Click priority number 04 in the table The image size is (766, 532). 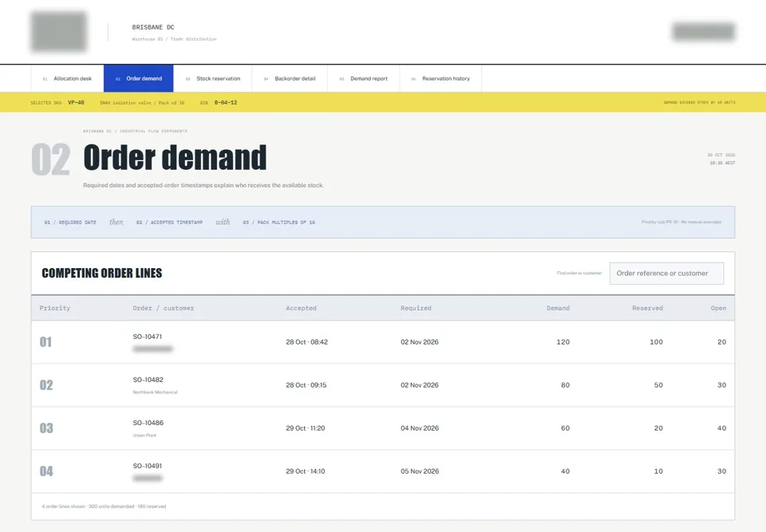pos(46,471)
